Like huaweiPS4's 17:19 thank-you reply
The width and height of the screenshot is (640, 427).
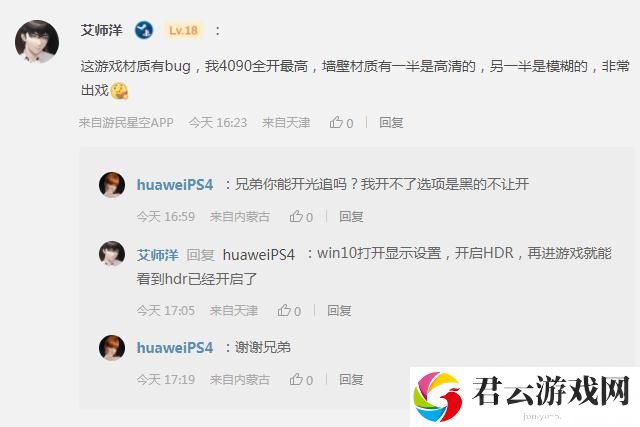click(x=296, y=380)
